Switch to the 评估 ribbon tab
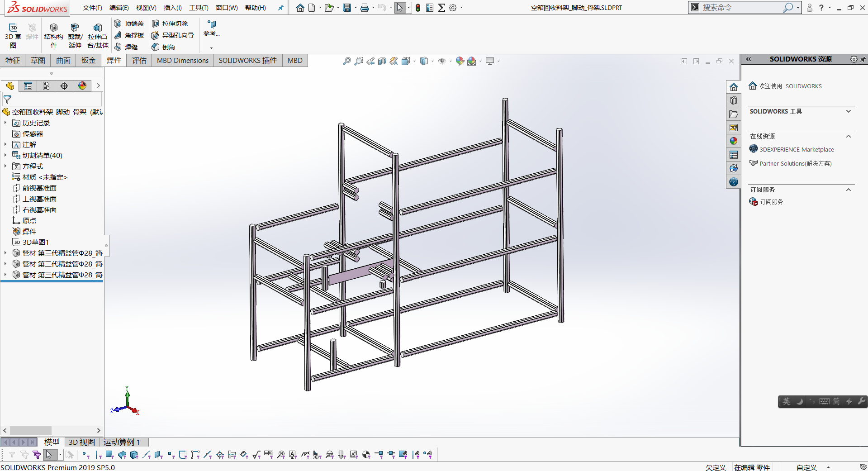The image size is (868, 471). tap(139, 61)
